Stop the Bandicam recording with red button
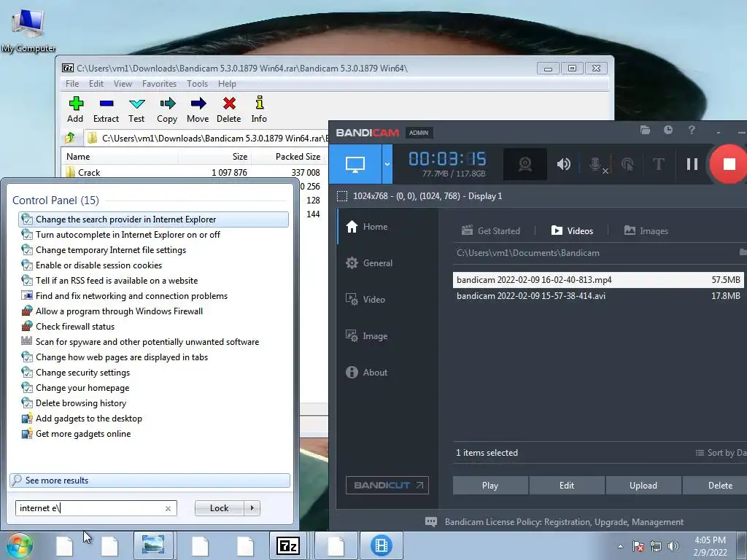 click(x=729, y=164)
